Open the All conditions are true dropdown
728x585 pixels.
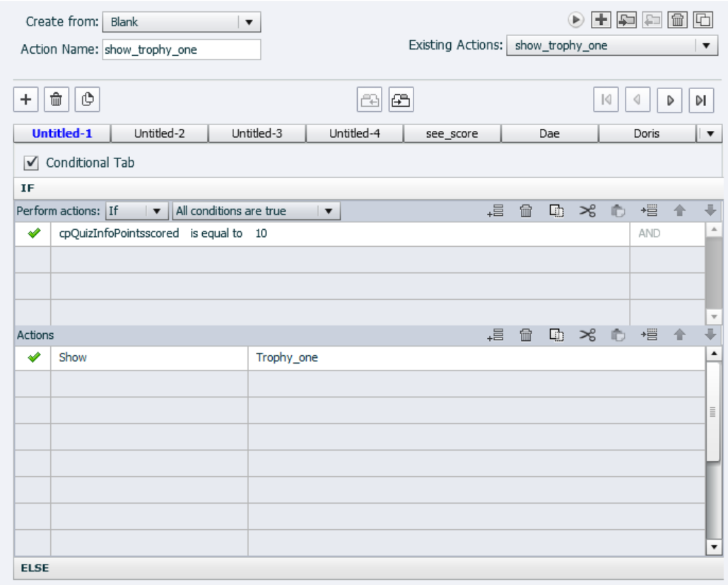[x=257, y=211]
